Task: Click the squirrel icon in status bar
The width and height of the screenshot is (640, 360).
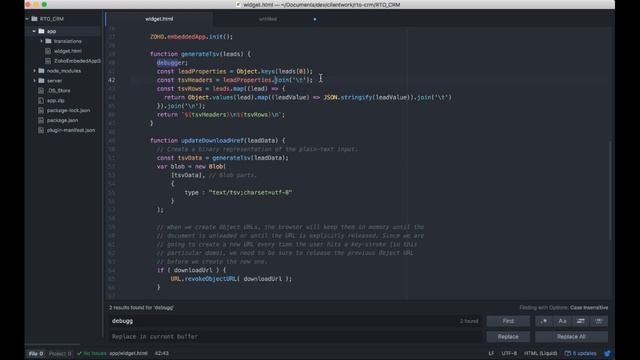Action: 607,353
